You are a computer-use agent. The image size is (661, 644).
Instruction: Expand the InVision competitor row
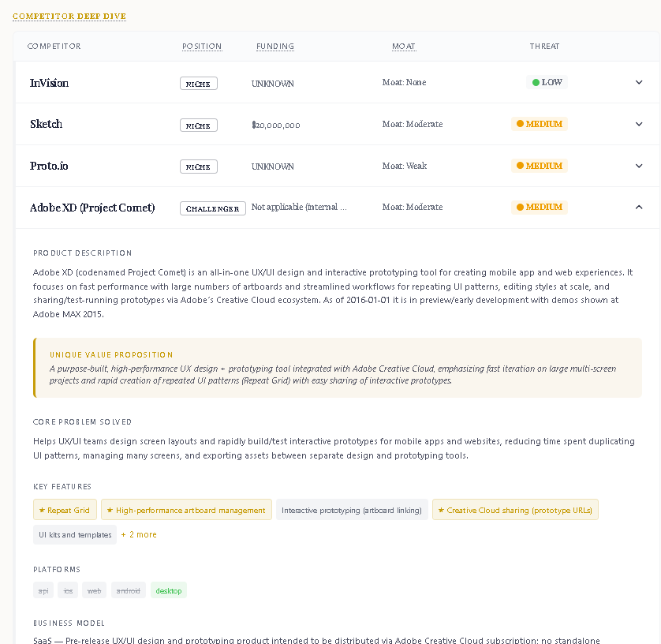coord(639,82)
